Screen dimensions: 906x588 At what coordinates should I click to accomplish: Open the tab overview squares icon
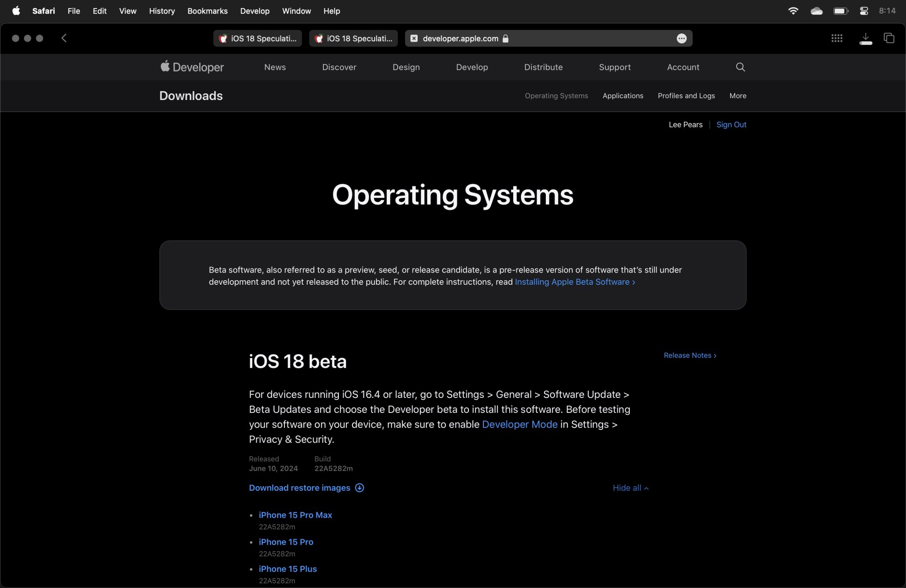tap(889, 38)
